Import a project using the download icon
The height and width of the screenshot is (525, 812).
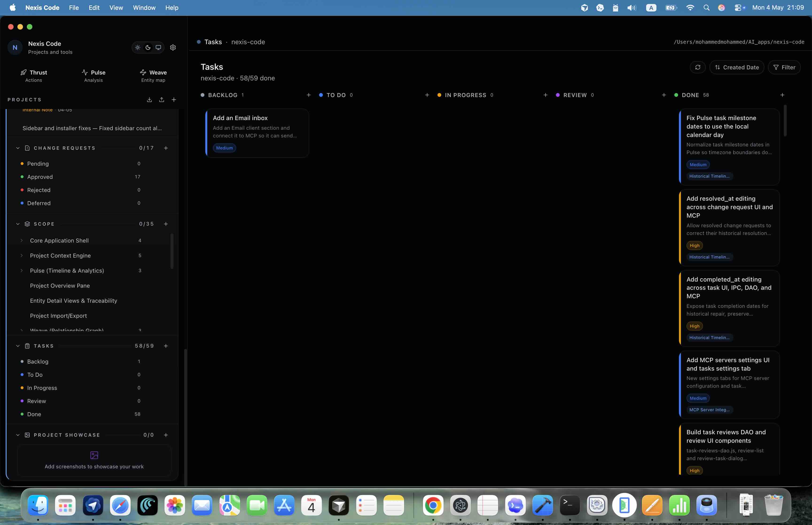click(149, 100)
